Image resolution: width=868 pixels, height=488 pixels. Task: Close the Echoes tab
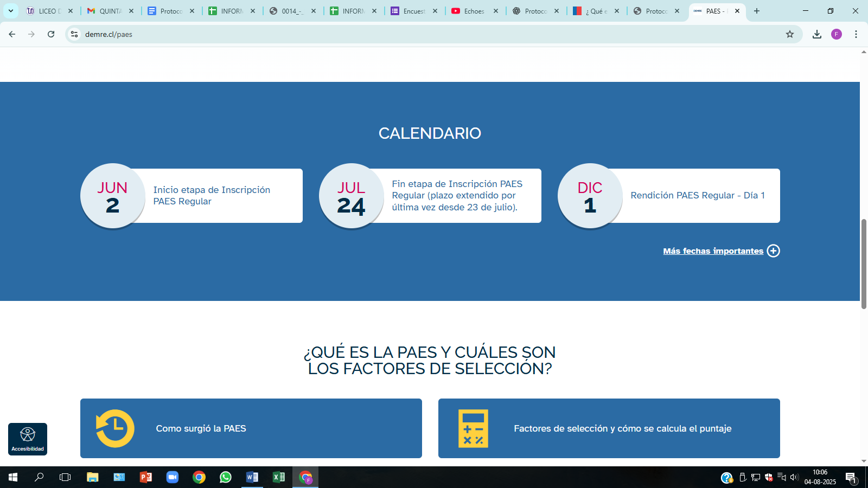pyautogui.click(x=496, y=11)
